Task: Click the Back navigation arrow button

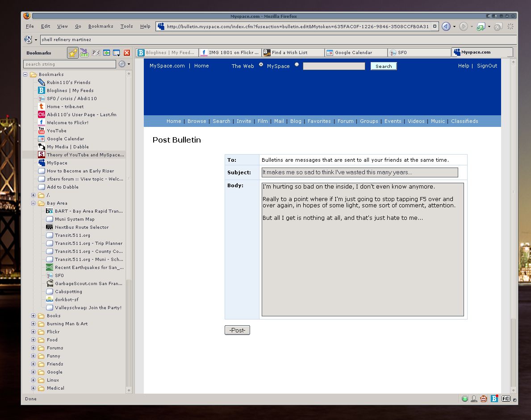Action: [x=446, y=26]
